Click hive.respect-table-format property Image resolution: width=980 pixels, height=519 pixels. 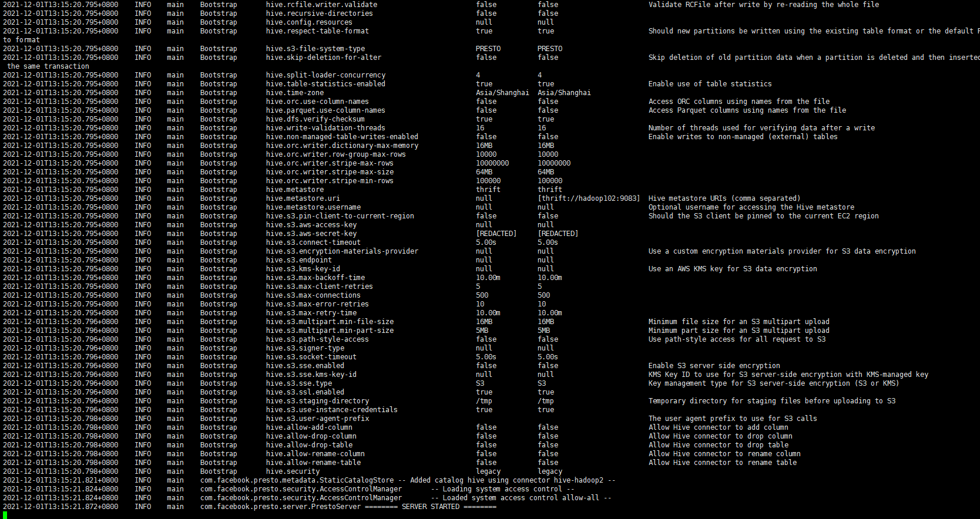point(317,31)
